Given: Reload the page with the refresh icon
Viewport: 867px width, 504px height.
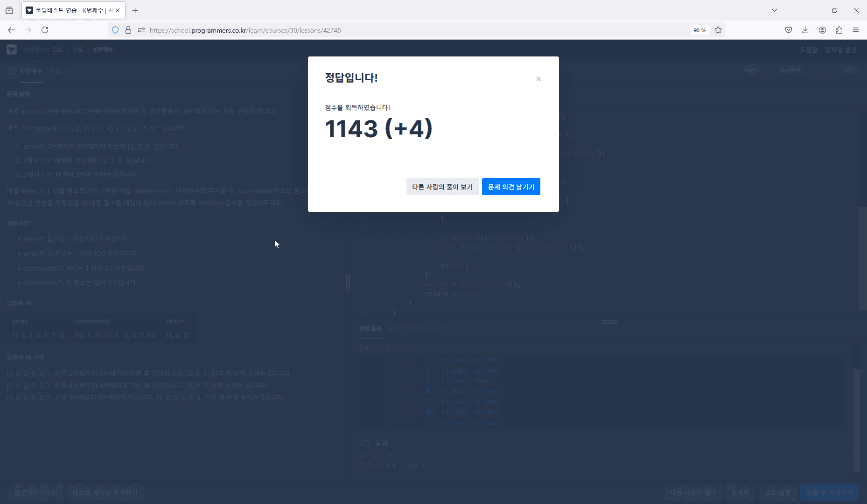Looking at the screenshot, I should (45, 30).
